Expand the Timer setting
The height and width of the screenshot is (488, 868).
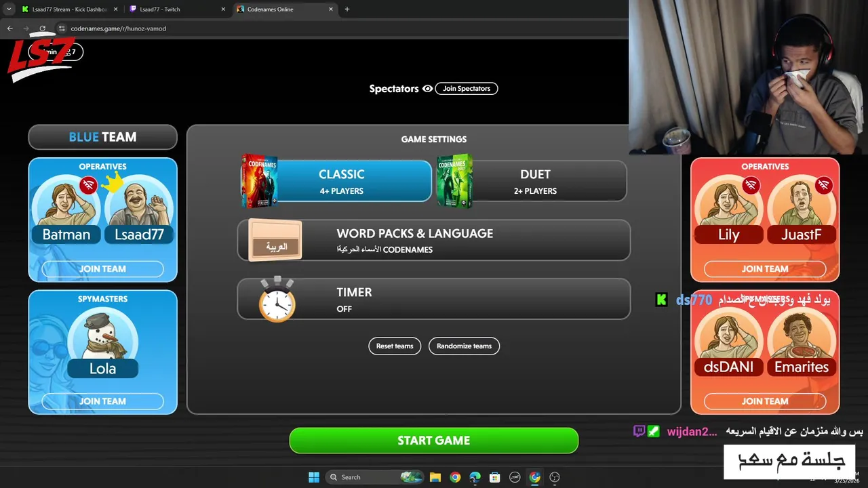point(434,299)
